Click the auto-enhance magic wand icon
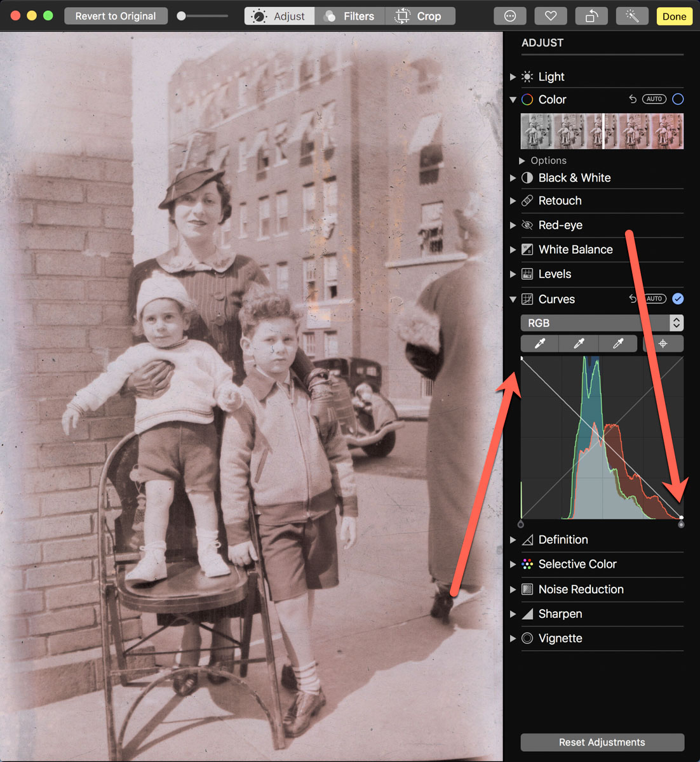This screenshot has width=700, height=762. coord(631,16)
